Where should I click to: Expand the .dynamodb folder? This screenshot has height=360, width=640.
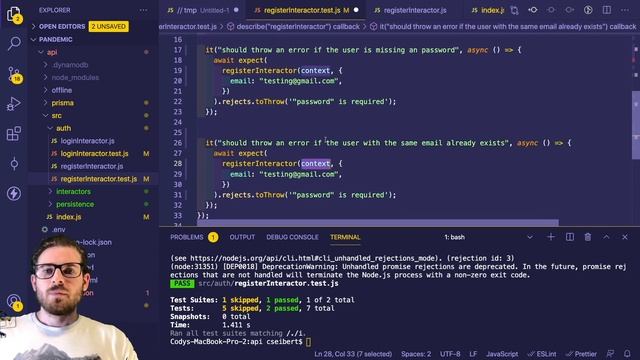click(x=70, y=65)
